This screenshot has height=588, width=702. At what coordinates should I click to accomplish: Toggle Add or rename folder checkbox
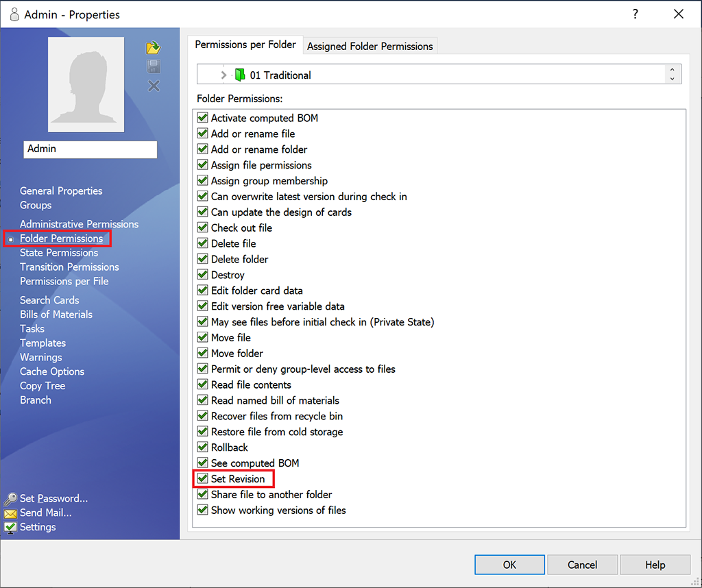202,149
